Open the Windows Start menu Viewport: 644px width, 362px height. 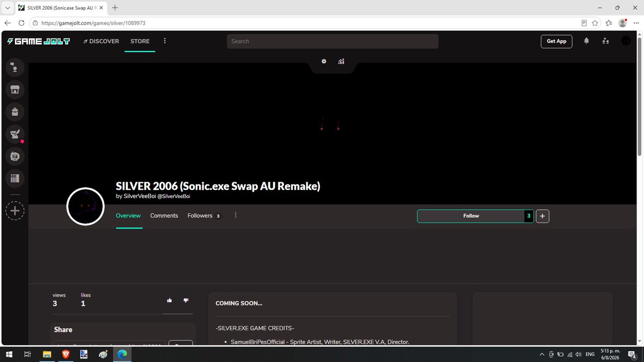pyautogui.click(x=9, y=354)
